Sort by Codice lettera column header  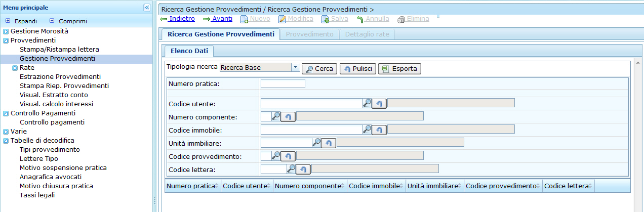tap(569, 186)
